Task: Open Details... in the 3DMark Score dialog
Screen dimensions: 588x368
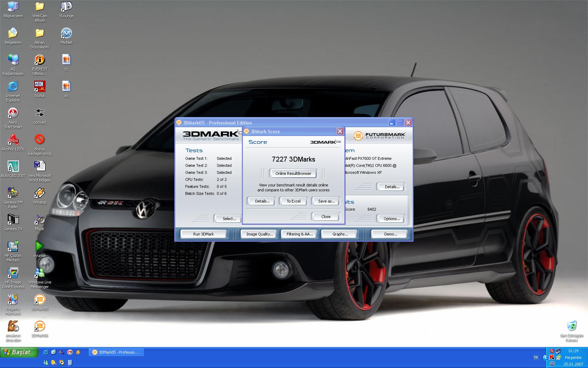Action: tap(262, 201)
